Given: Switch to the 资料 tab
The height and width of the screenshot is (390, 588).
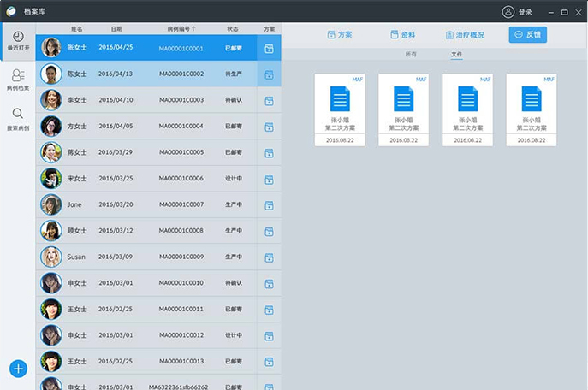Looking at the screenshot, I should pyautogui.click(x=402, y=35).
